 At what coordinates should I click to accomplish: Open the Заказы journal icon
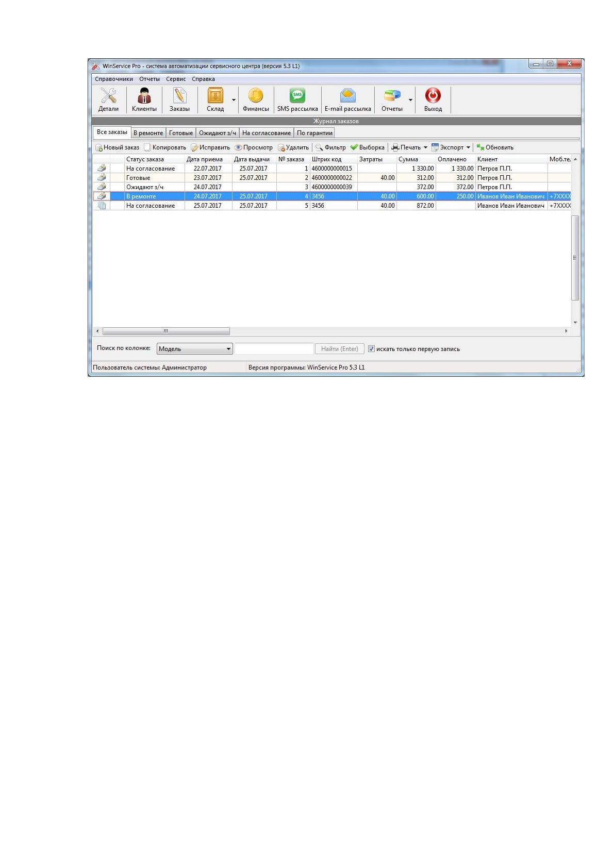(x=179, y=99)
